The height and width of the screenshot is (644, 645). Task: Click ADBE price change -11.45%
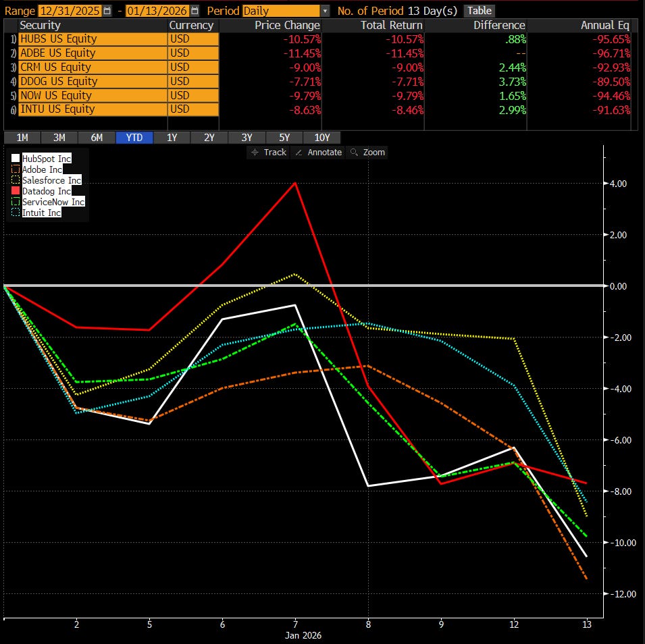pyautogui.click(x=303, y=53)
